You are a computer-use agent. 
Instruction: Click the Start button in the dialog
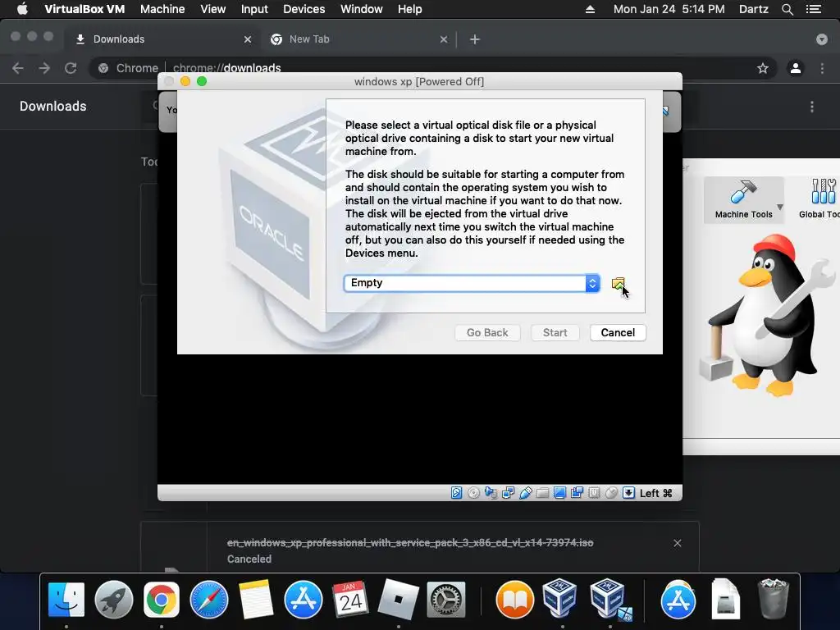[x=555, y=333]
